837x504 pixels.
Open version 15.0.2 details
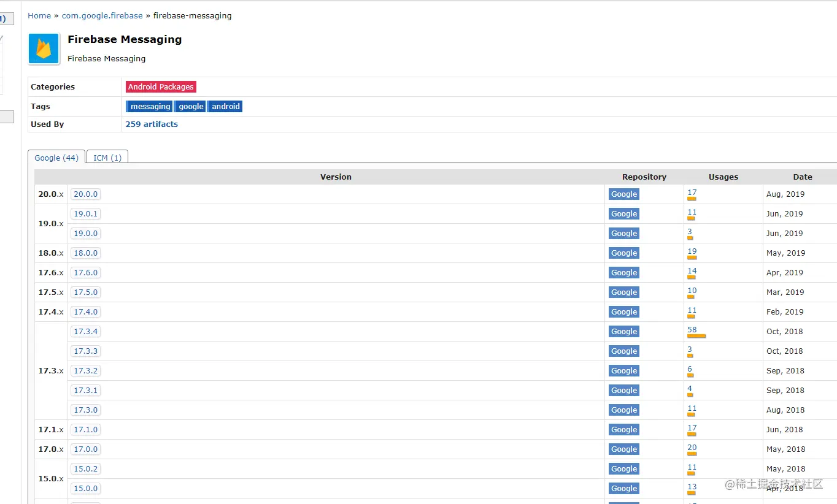(85, 468)
